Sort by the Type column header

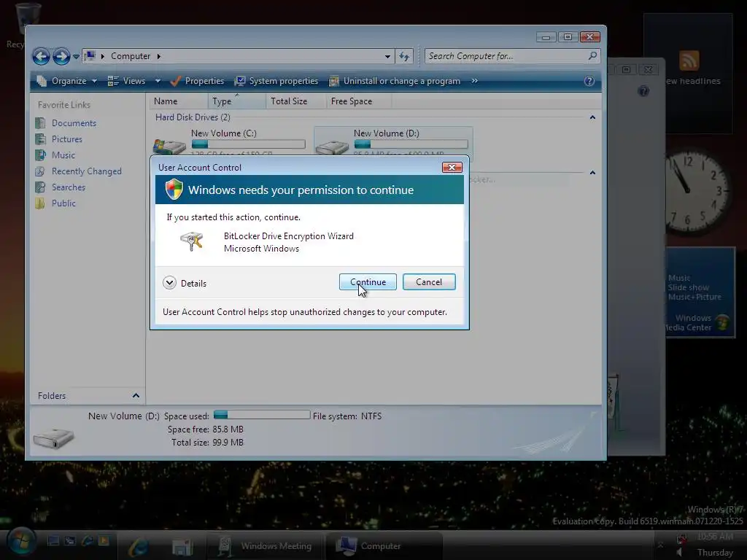pos(237,101)
